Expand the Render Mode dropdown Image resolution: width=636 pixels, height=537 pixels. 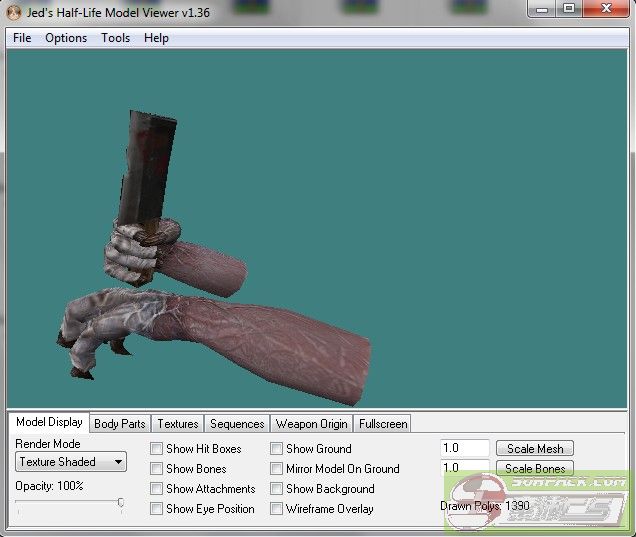(x=71, y=462)
